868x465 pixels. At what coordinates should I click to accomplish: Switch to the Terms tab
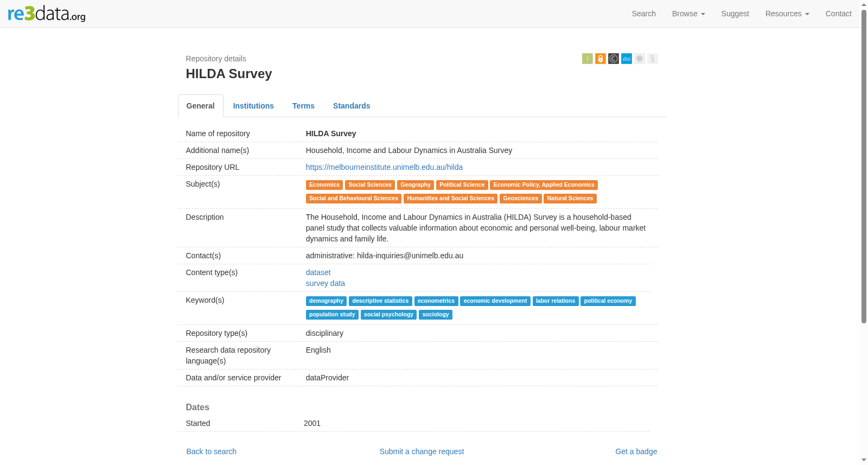(303, 106)
